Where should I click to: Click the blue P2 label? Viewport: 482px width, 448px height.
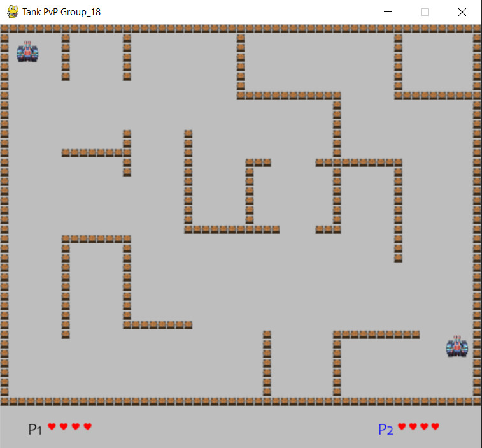point(385,429)
